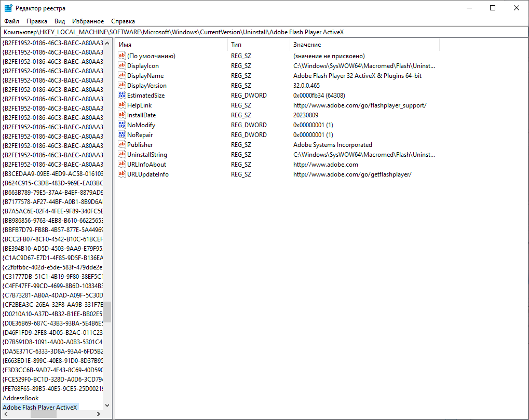529x420 pixels.
Task: Select the EstimatedSize DWORD value icon
Action: [122, 96]
